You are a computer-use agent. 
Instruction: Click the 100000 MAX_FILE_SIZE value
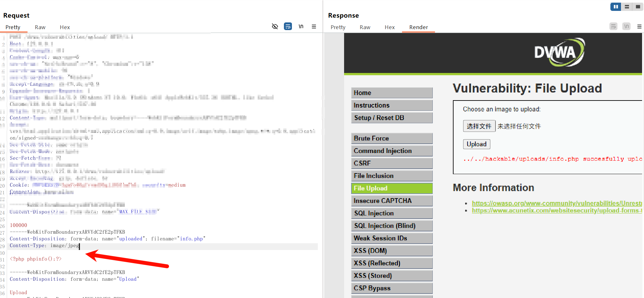click(19, 225)
